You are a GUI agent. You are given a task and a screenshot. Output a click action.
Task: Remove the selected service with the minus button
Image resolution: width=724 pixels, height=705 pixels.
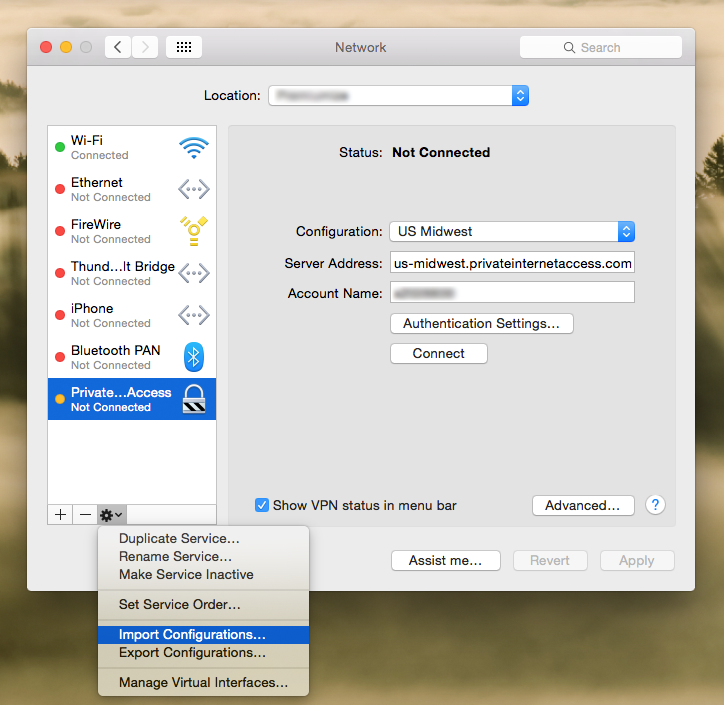coord(85,514)
